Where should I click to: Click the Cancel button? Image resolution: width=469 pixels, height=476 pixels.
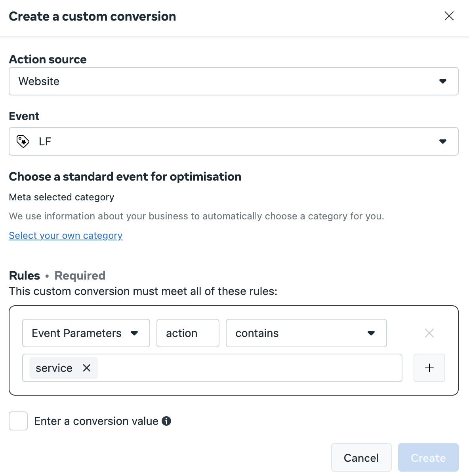361,457
